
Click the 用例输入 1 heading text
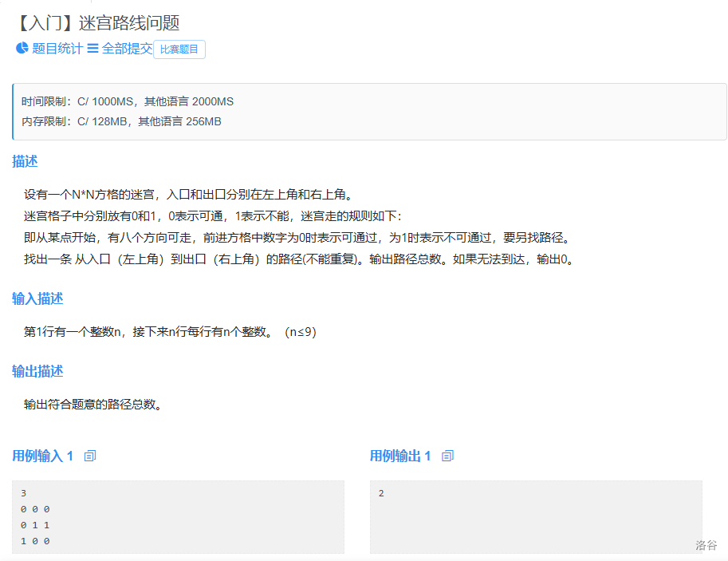[x=42, y=456]
